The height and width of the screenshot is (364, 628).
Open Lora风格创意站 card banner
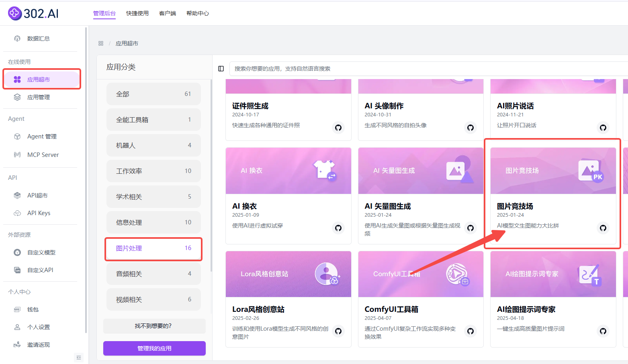[288, 274]
